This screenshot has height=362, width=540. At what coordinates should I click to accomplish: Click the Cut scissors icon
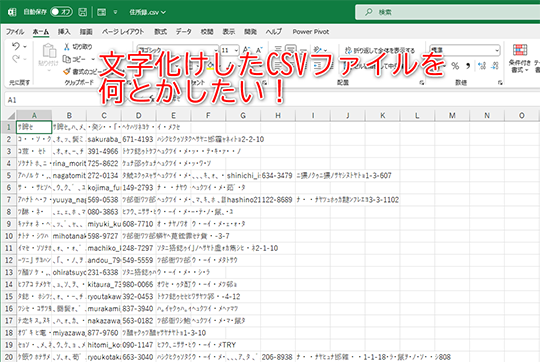[x=67, y=46]
